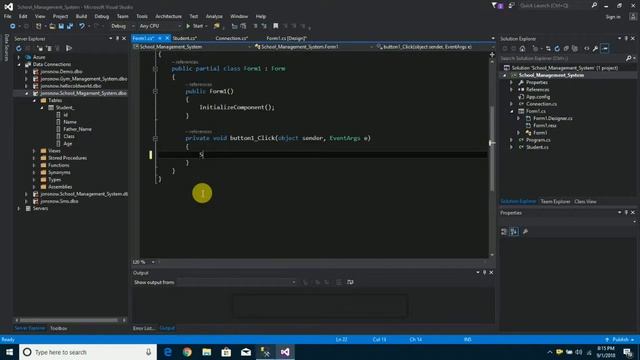This screenshot has width=640, height=360.
Task: Click the Toggle Word Wrap icon in Output toolbar
Action: [x=350, y=282]
